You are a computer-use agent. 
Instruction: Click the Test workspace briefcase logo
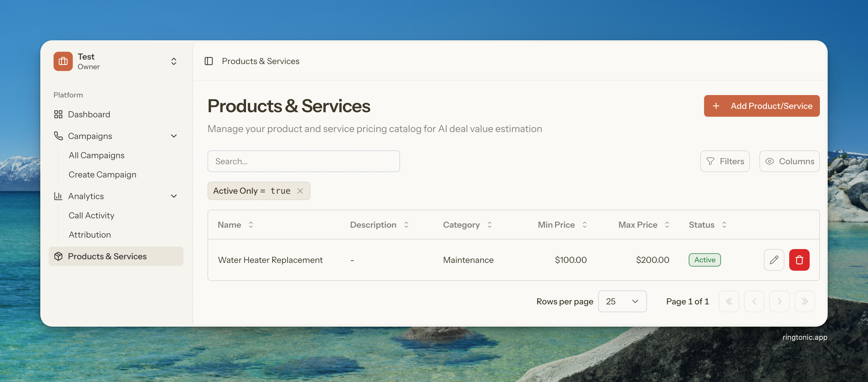pyautogui.click(x=63, y=61)
